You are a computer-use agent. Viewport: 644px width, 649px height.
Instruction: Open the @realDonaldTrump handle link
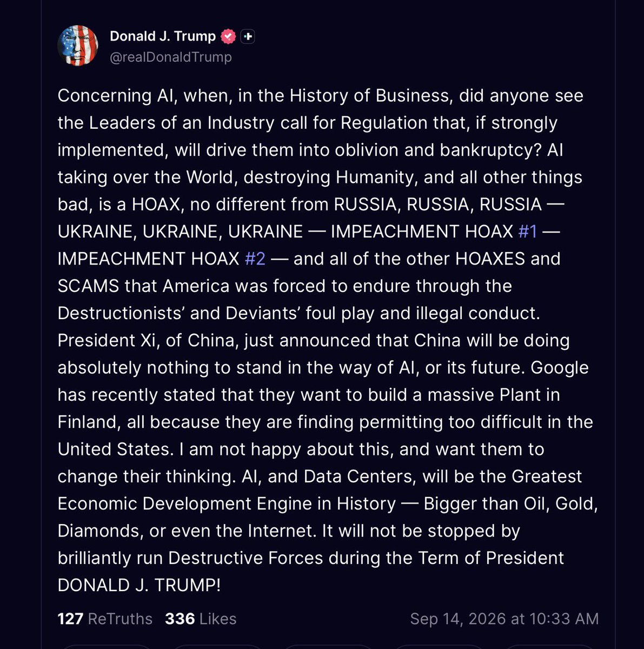pyautogui.click(x=171, y=57)
